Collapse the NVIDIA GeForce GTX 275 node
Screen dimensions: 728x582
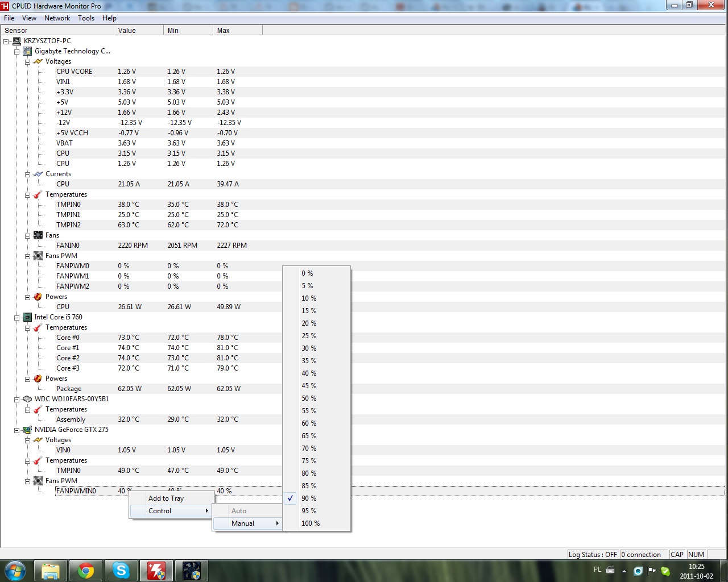(x=17, y=430)
